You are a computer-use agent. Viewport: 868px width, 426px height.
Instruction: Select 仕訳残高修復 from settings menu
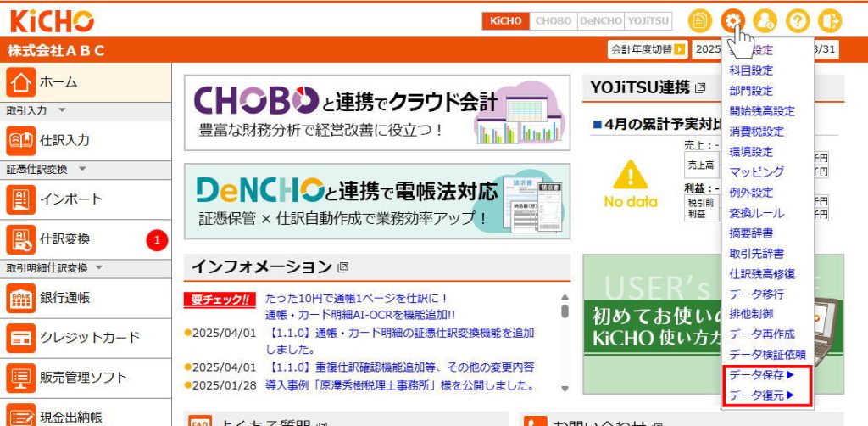(x=762, y=273)
